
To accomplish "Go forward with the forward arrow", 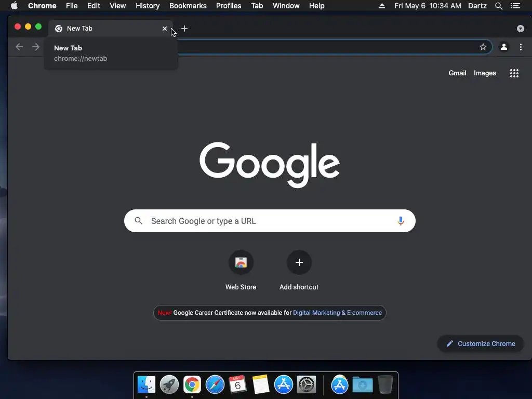I will [x=36, y=47].
